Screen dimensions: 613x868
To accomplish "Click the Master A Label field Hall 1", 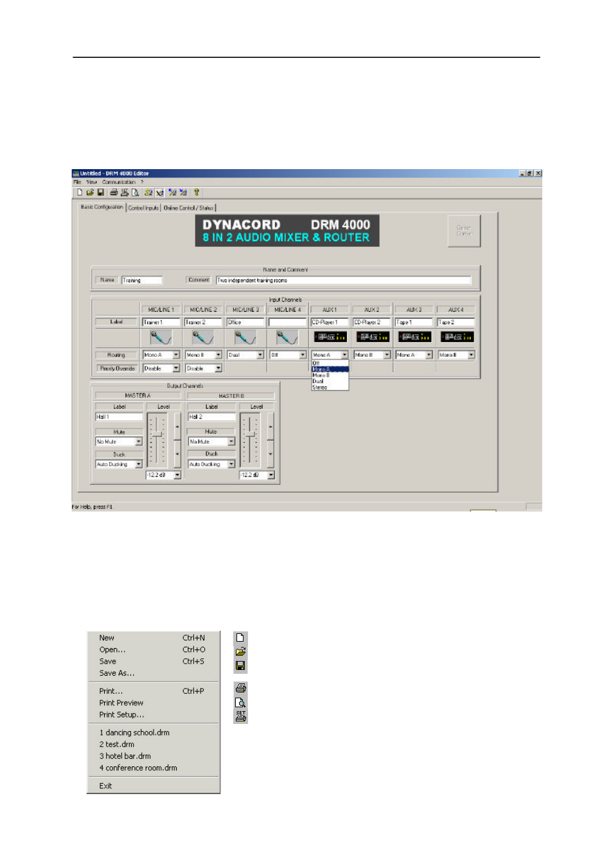I will (x=119, y=417).
